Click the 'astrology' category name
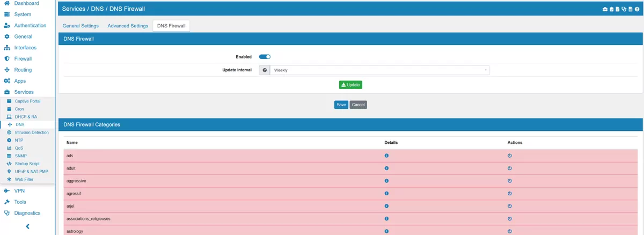Viewport: 644px width, 235px height. tap(75, 231)
